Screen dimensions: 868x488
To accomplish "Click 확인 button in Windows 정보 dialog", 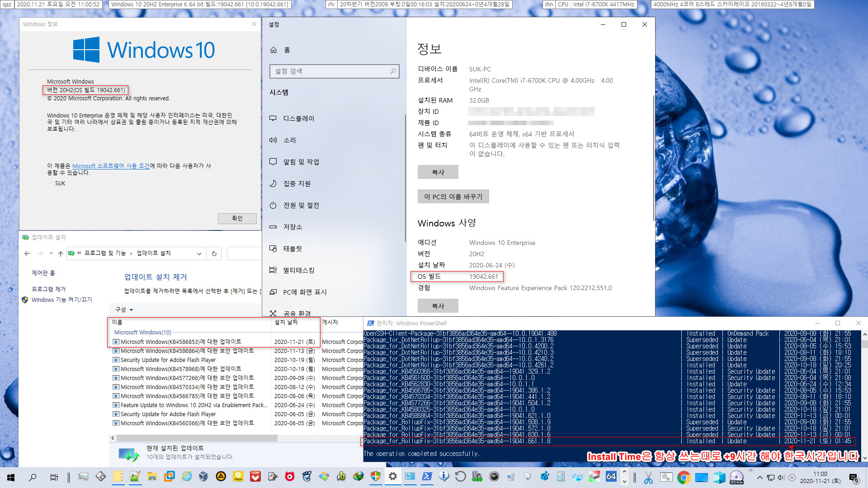I will click(x=237, y=218).
